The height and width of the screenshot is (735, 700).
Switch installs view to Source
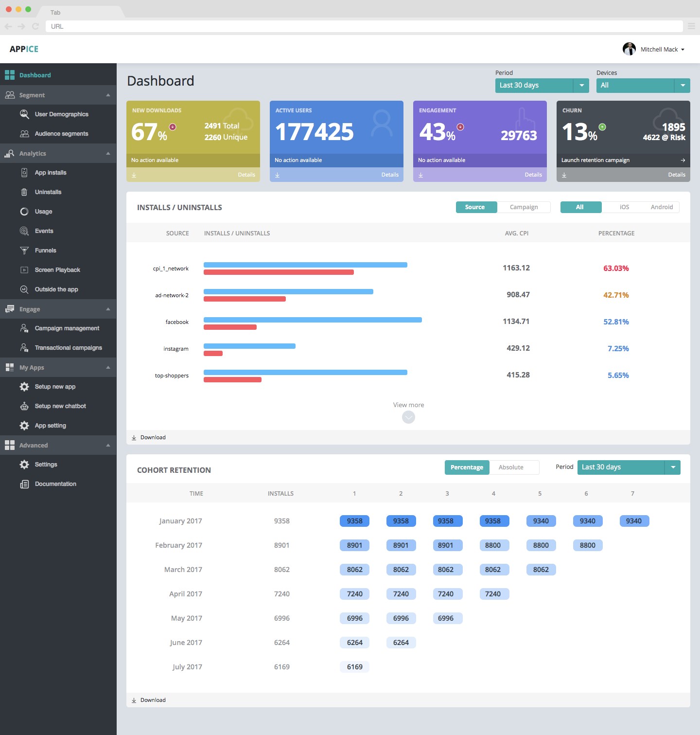pos(476,207)
